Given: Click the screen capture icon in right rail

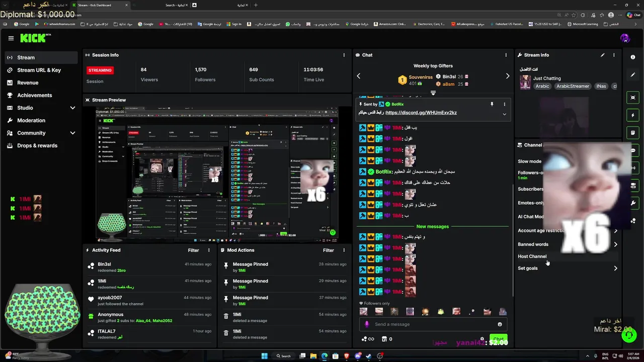Looking at the screenshot, I should pyautogui.click(x=633, y=98).
